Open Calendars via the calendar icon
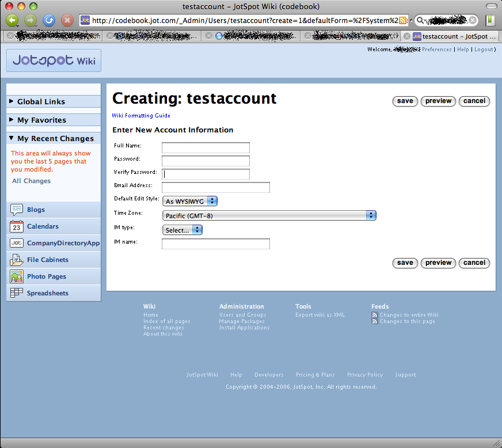The image size is (502, 448). (x=16, y=226)
